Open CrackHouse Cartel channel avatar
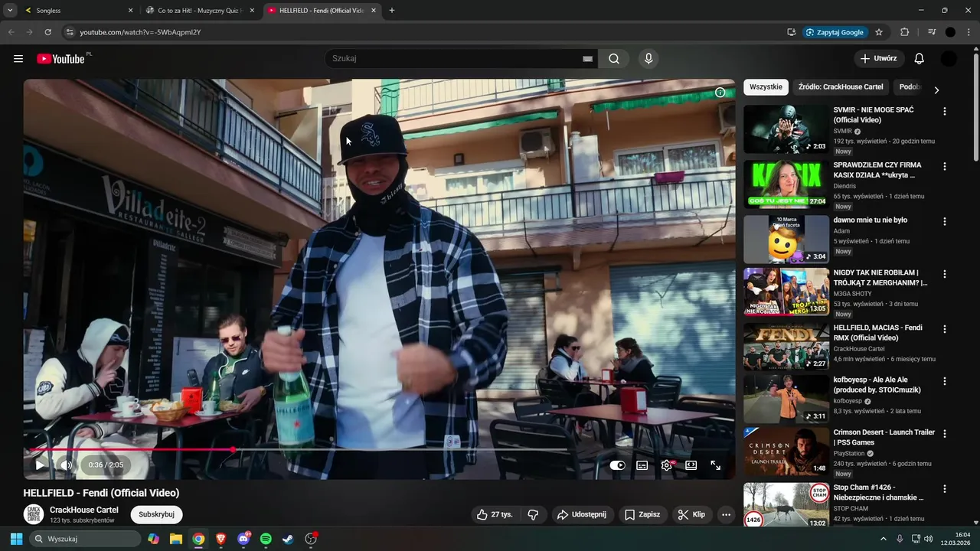Image resolution: width=980 pixels, height=551 pixels. (x=34, y=514)
